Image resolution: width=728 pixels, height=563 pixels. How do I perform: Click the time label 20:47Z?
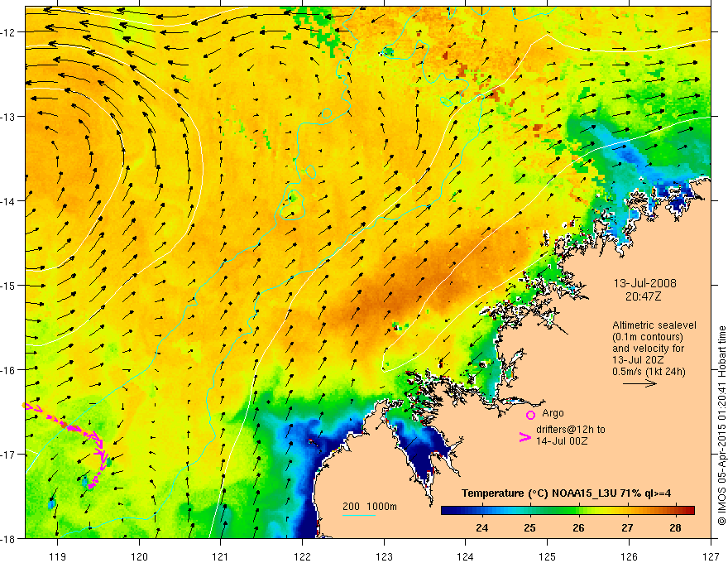tap(643, 296)
